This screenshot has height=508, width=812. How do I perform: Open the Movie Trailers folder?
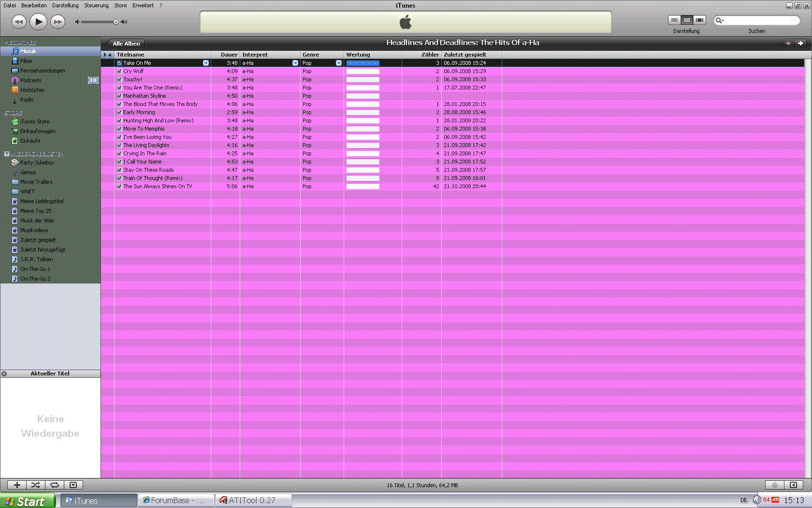(x=50, y=182)
